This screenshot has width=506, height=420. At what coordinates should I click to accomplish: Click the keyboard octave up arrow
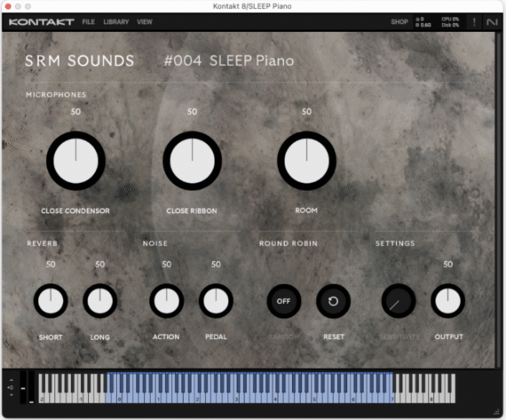pos(12,380)
